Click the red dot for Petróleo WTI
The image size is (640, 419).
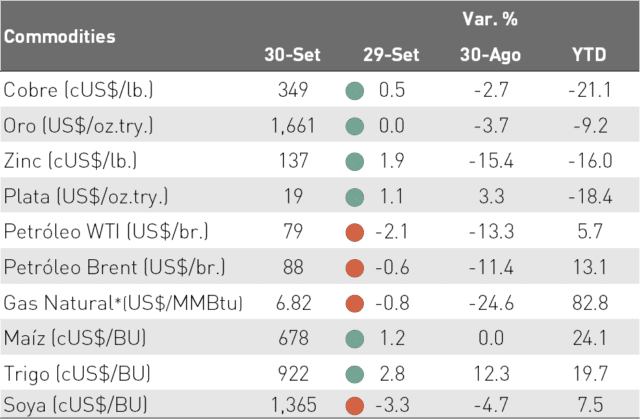coord(354,232)
